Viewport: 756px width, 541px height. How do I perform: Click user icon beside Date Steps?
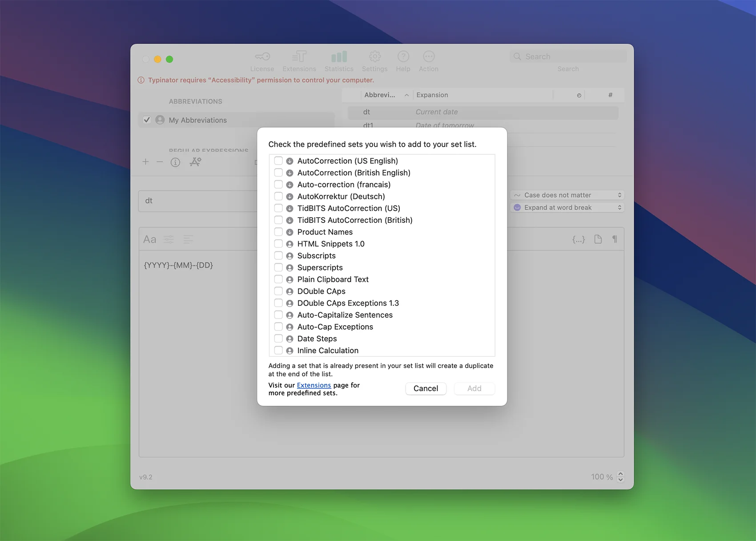point(290,339)
